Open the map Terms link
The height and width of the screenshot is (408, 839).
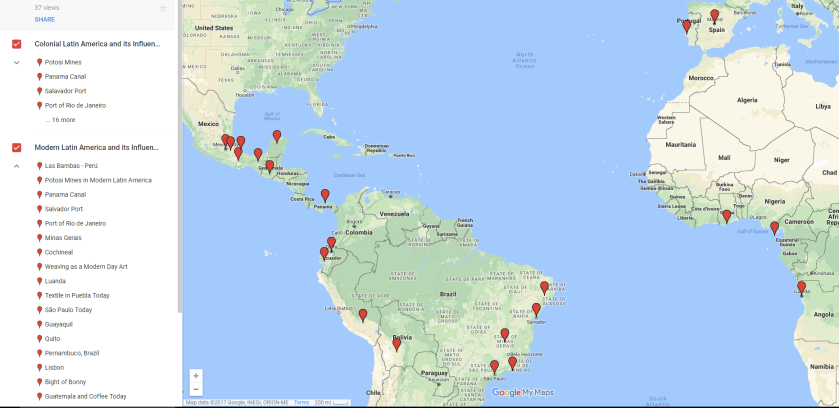pos(301,403)
